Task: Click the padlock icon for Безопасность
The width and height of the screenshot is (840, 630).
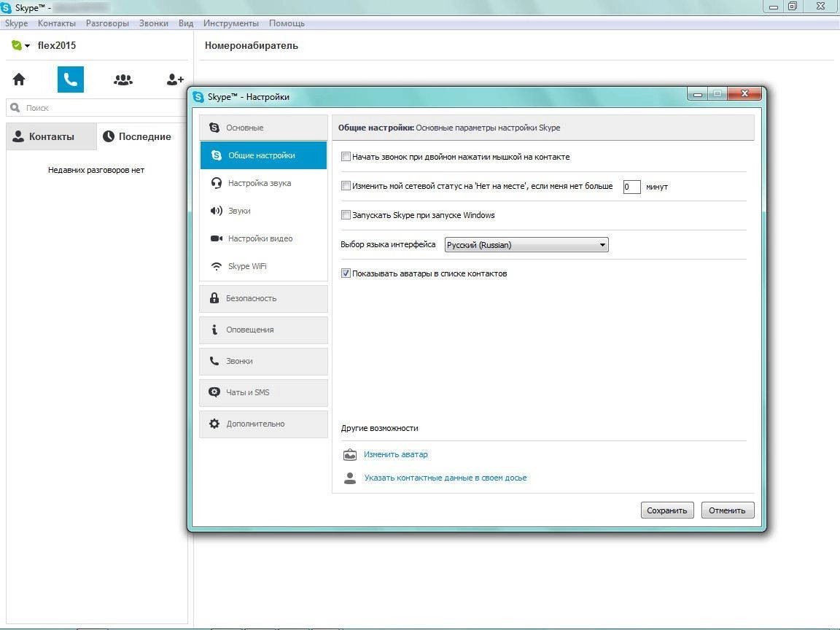Action: tap(214, 297)
